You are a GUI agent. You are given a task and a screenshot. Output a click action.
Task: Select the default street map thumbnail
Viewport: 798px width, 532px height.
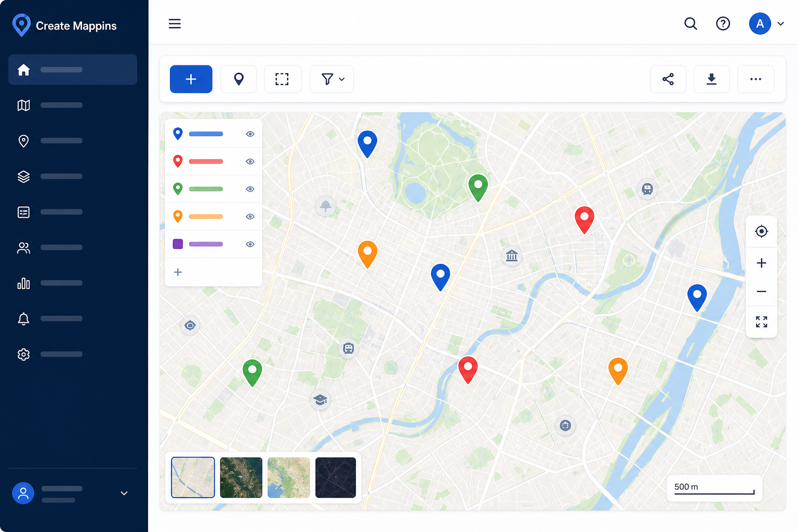pos(193,477)
